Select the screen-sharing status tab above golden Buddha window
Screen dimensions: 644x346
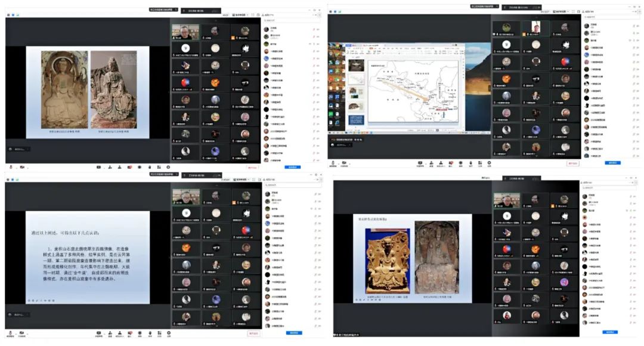522,178
